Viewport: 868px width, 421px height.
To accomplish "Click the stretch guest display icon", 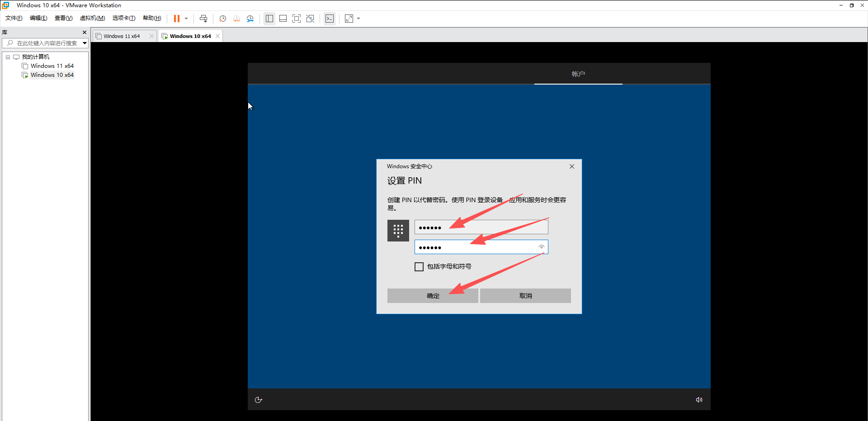I will click(x=349, y=19).
